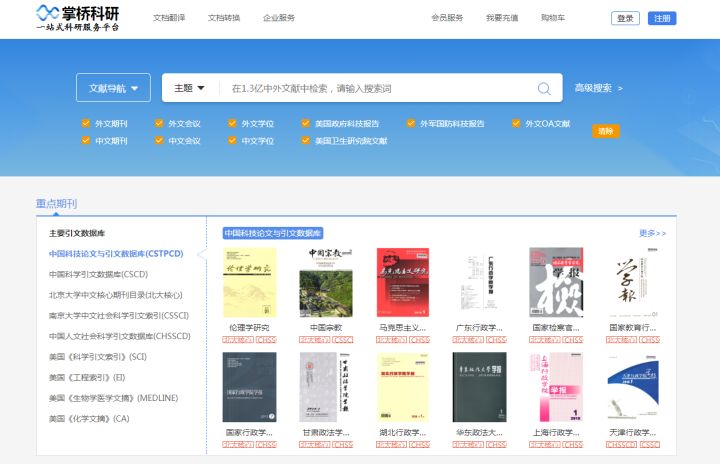720x464 pixels.
Task: Uncheck the 外文会议 checkbox
Action: 159,123
